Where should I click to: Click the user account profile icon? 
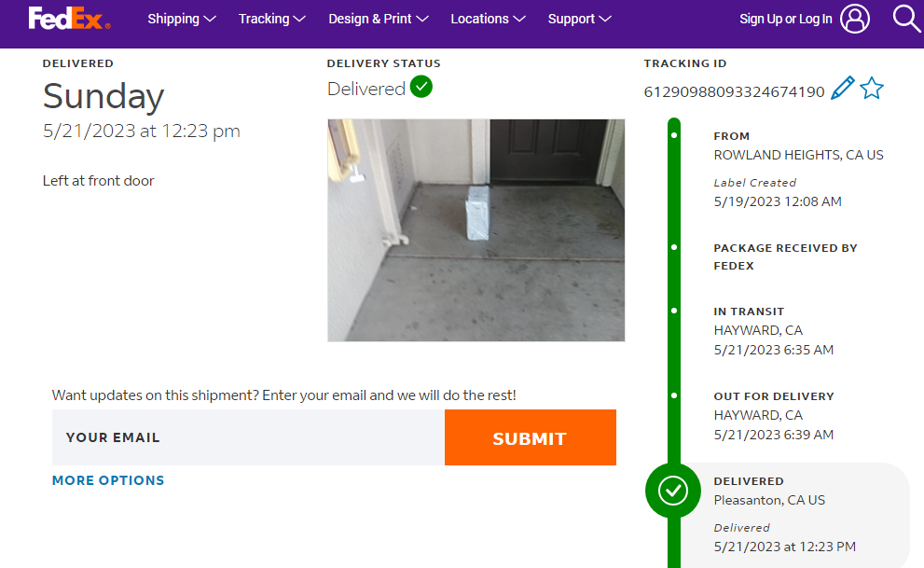(854, 19)
